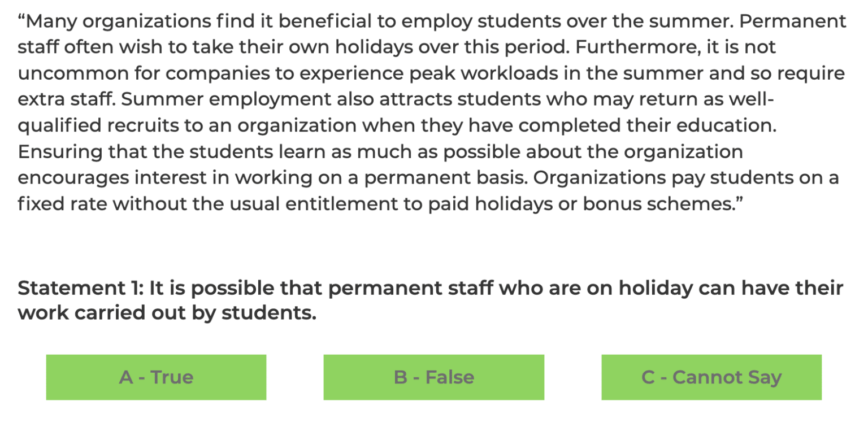Click the word "encourages" in the passage
Screen dimensions: 868x427
[x=73, y=177]
